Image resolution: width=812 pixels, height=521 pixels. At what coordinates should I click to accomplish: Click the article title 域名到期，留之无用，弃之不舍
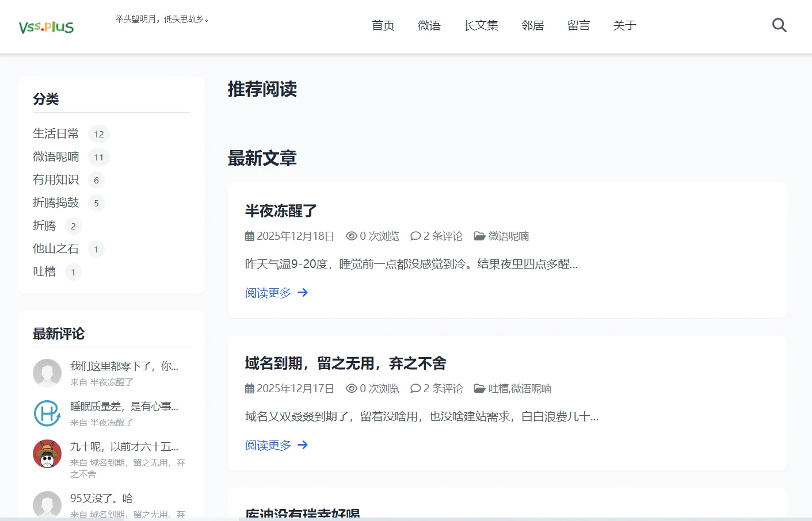tap(345, 363)
